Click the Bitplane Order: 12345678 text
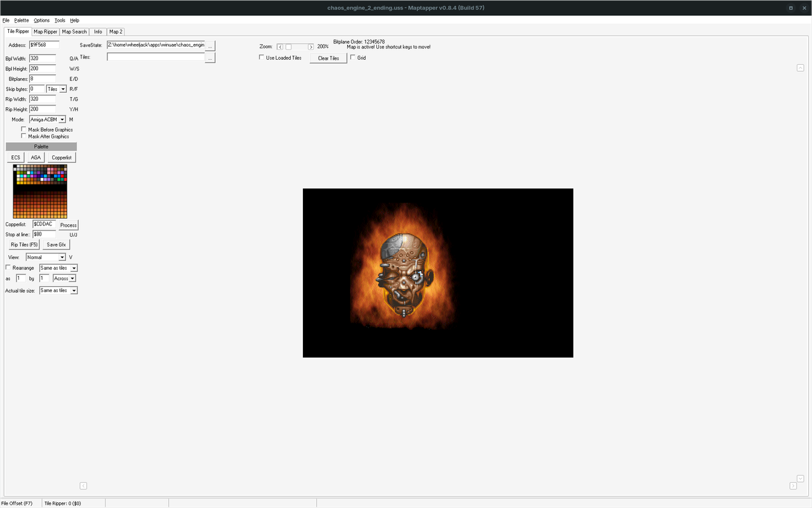812x508 pixels. tap(359, 42)
